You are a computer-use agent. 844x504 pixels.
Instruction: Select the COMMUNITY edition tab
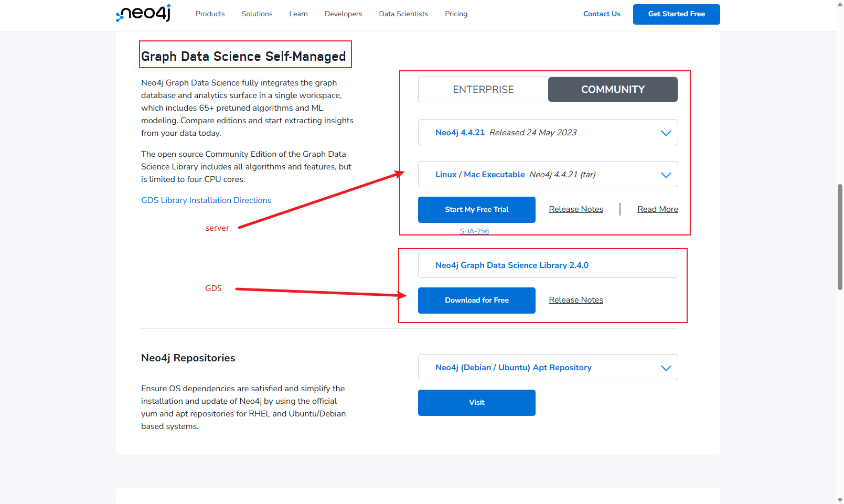[x=613, y=90]
